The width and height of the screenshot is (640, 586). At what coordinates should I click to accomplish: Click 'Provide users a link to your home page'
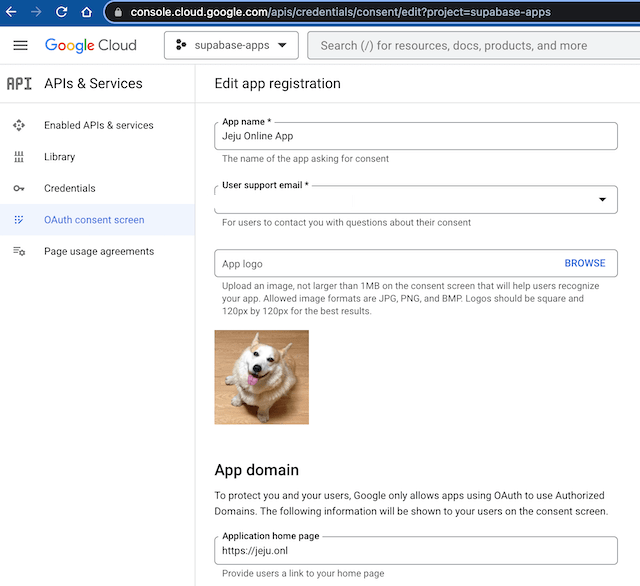303,573
